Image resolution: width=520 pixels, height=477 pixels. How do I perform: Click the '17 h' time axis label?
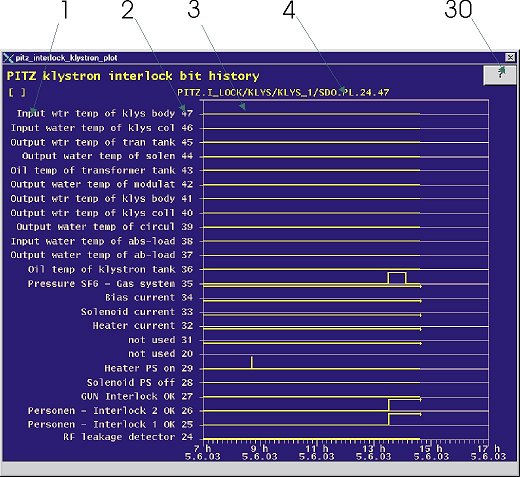488,448
